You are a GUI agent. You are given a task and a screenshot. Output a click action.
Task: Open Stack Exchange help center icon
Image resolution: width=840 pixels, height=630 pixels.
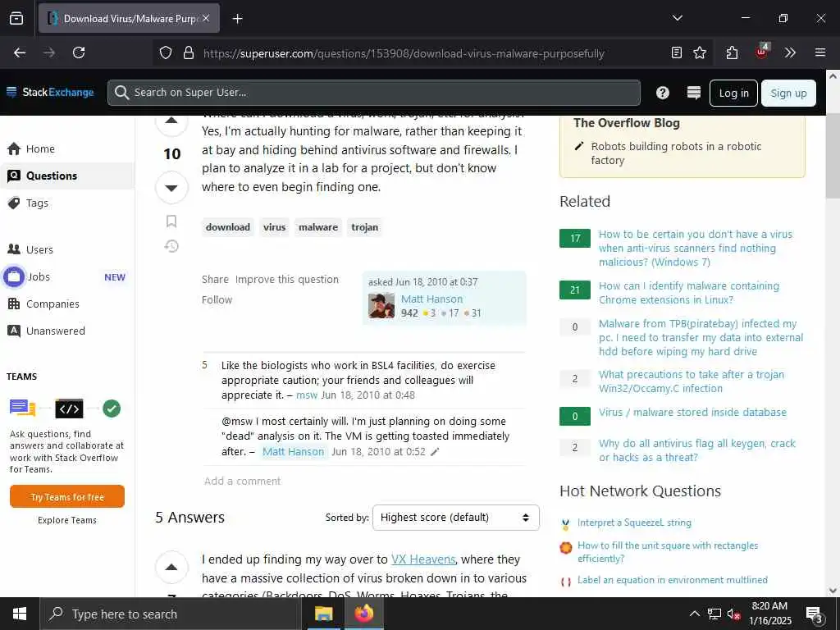pos(663,94)
